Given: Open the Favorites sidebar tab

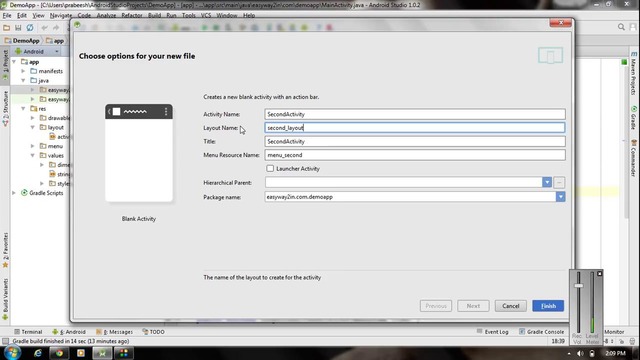Looking at the screenshot, I should (x=5, y=249).
